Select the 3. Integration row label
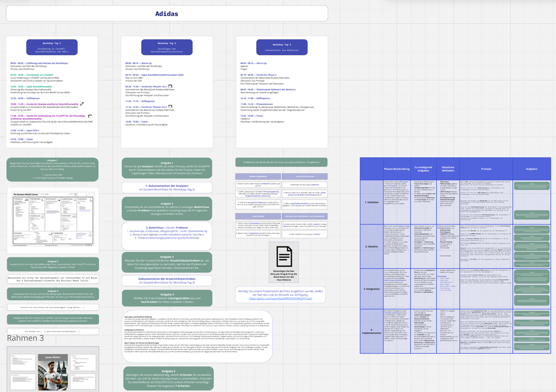Viewport: 556px width, 392px height. pos(372,289)
